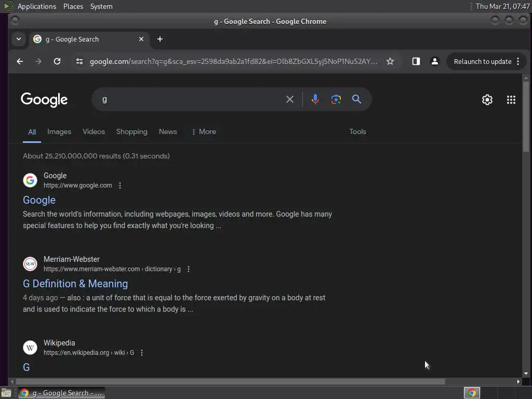Go back to the previous page

click(20, 61)
